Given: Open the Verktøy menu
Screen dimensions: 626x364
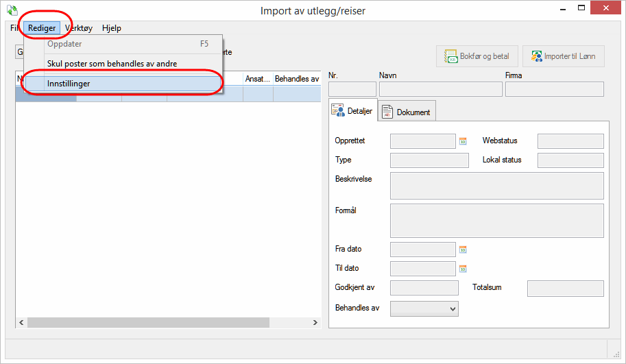Looking at the screenshot, I should (x=78, y=28).
